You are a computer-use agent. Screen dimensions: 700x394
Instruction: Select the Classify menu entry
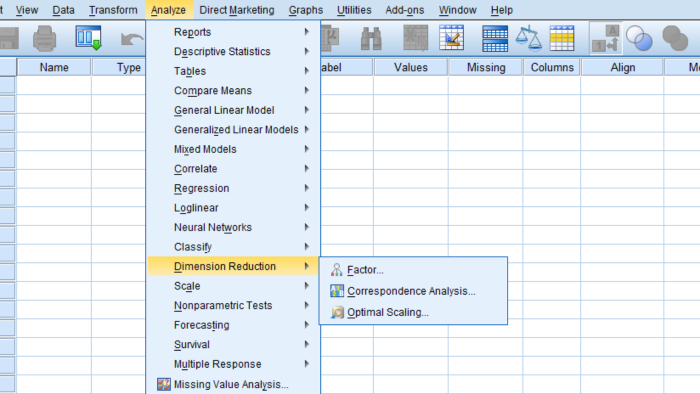coord(233,247)
